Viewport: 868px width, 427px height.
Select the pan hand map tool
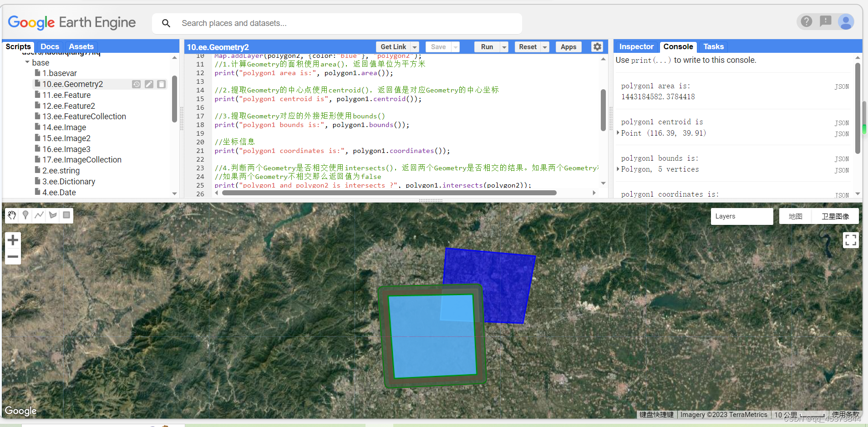click(12, 215)
